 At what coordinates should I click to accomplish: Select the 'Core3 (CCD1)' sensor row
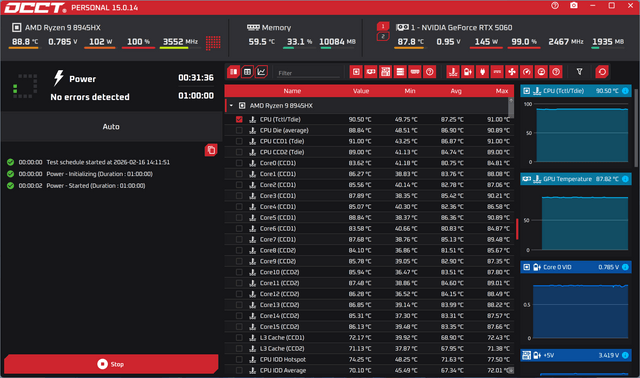coord(369,196)
